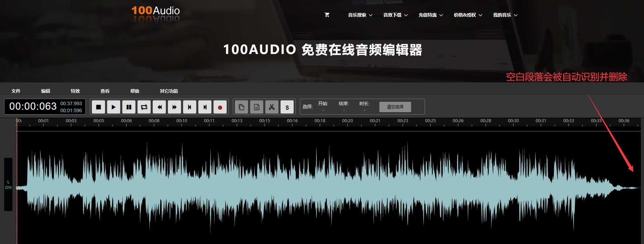Image resolution: width=644 pixels, height=244 pixels.
Task: Stop playback with the square Stop button
Action: [x=98, y=107]
